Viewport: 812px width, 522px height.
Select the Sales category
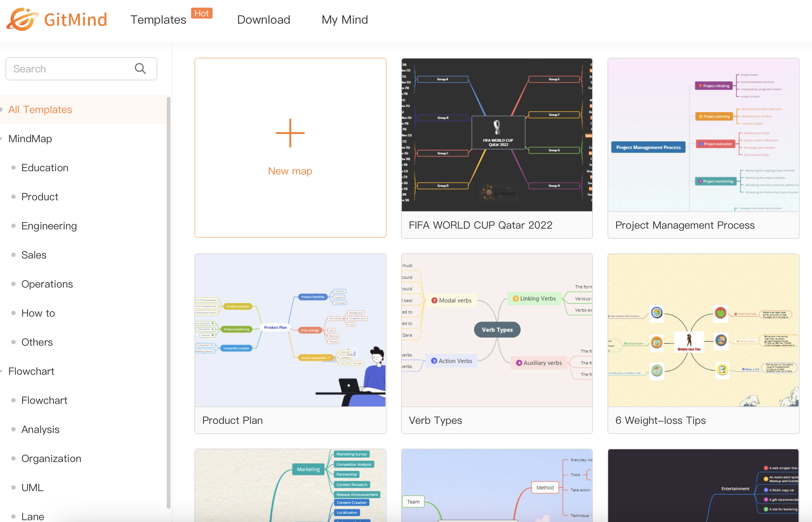point(34,255)
